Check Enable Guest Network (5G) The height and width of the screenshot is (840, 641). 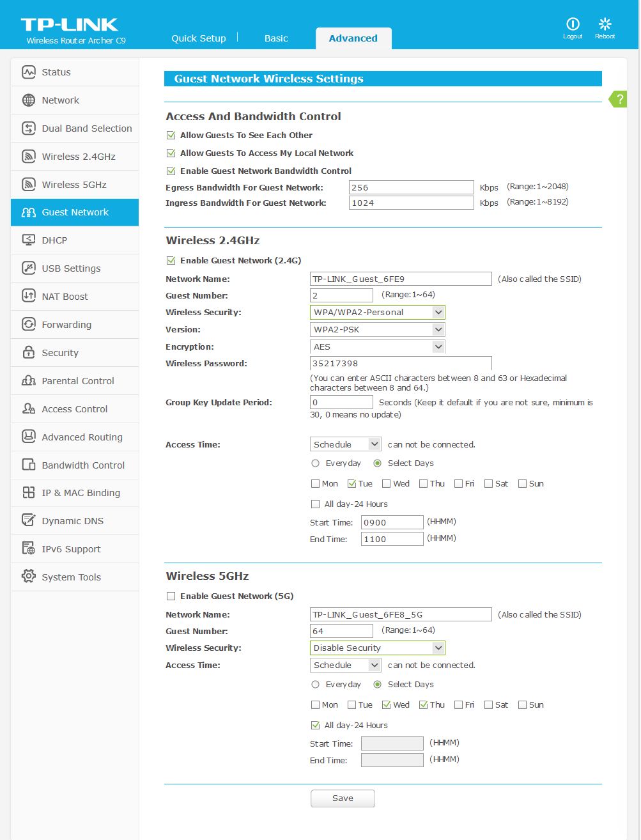171,596
